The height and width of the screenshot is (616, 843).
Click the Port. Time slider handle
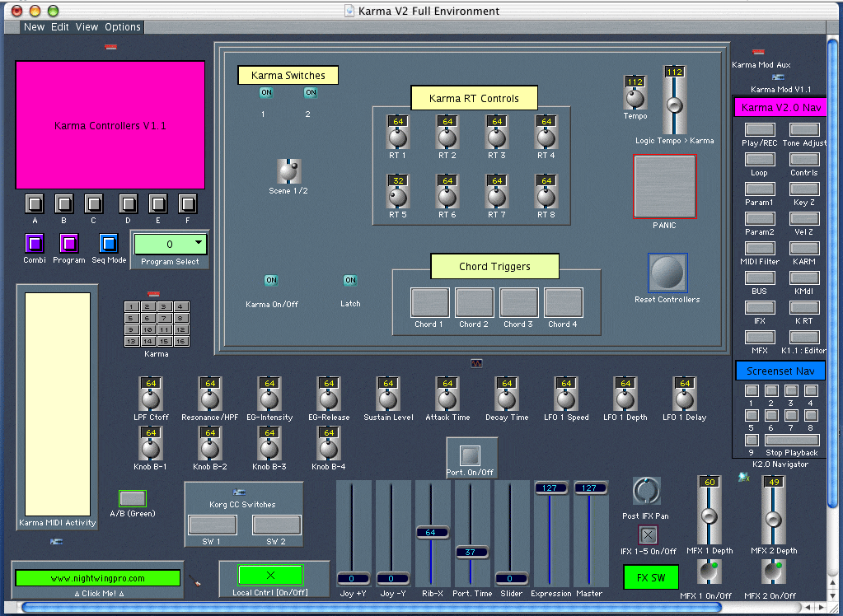(x=471, y=552)
